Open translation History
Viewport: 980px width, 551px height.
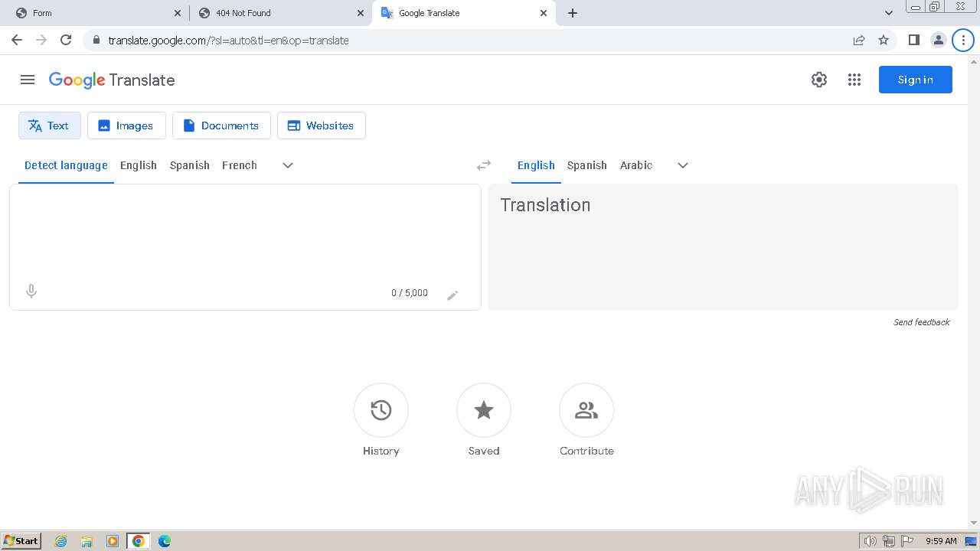click(381, 410)
